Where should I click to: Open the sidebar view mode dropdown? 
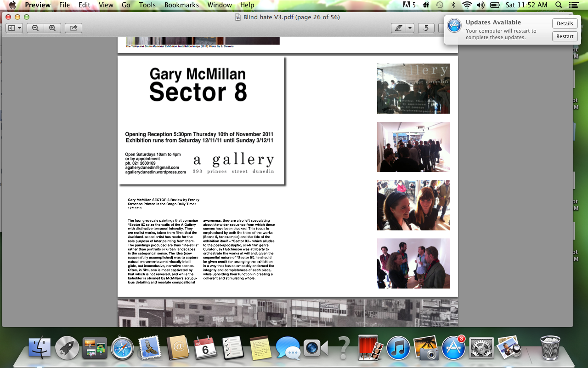coord(15,28)
